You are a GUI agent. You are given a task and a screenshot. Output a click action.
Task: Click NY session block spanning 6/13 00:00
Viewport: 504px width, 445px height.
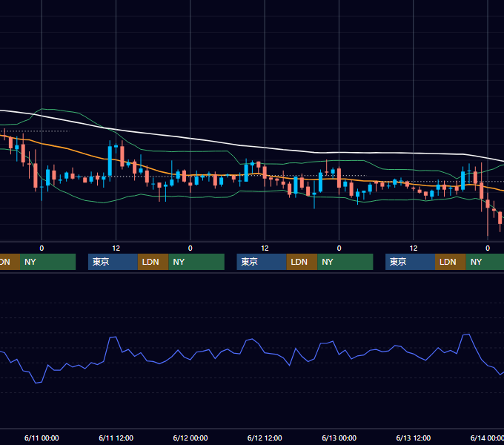(345, 262)
